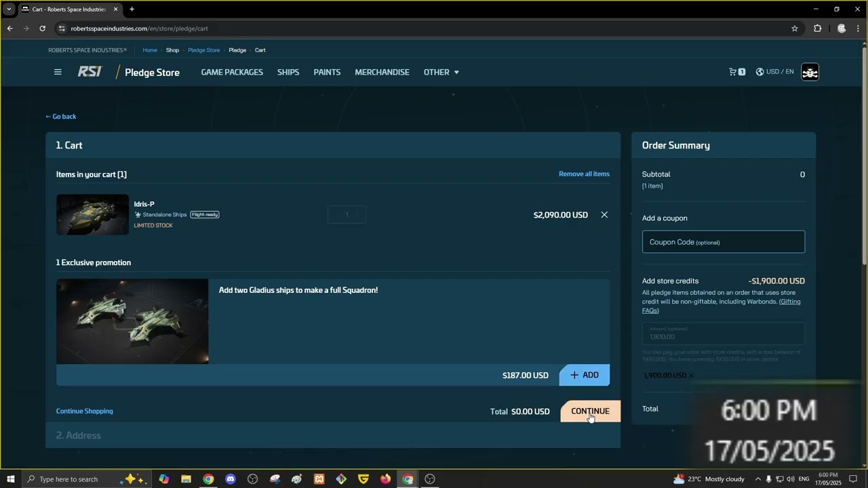
Task: Click the store credits amount field
Action: tap(724, 333)
